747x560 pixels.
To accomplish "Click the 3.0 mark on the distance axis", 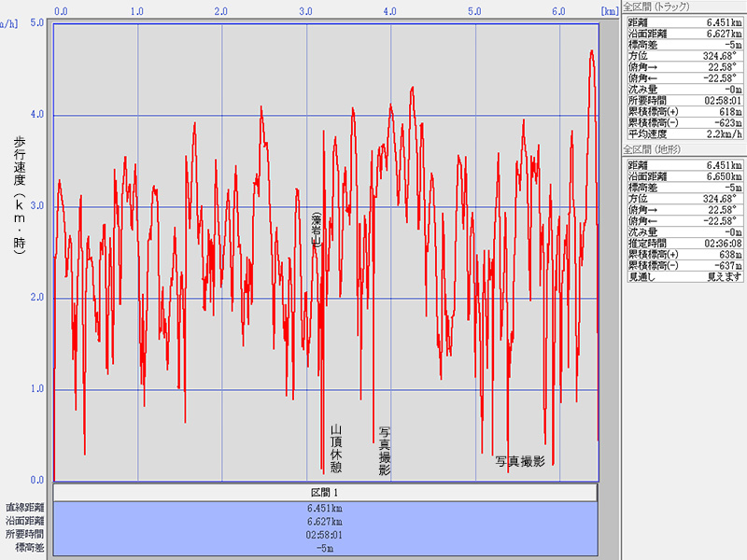I will coord(305,11).
